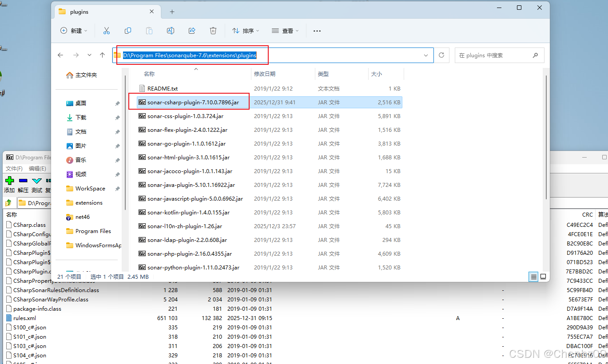
Task: Switch to details view using status bar icon
Action: pyautogui.click(x=533, y=277)
